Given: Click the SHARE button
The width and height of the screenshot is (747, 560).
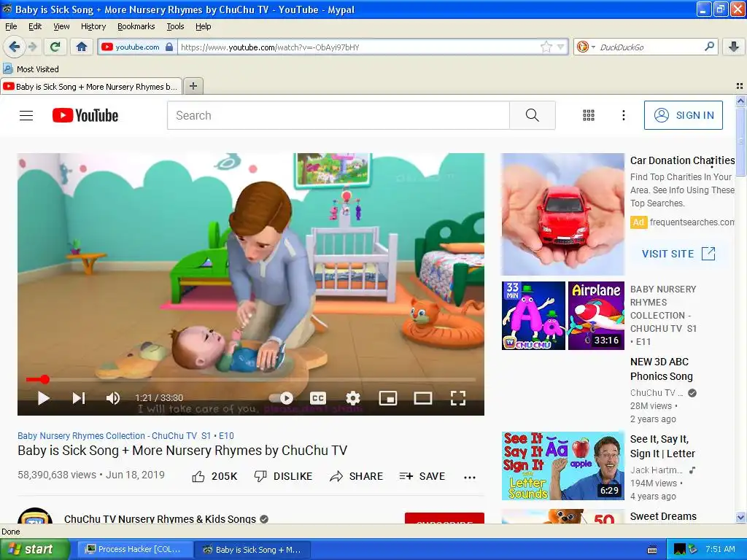Looking at the screenshot, I should tap(356, 476).
